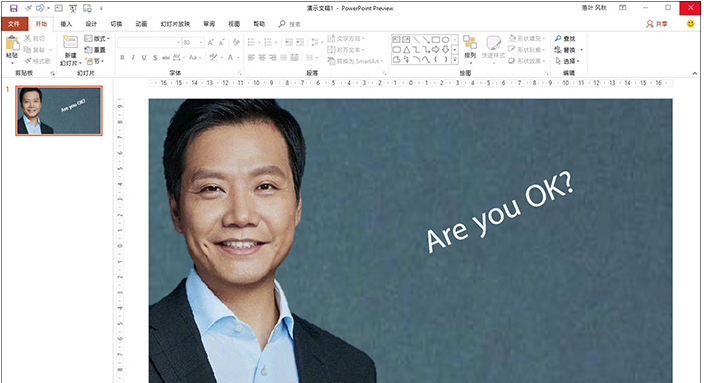Toggle italic formatting
Image resolution: width=704 pixels, height=383 pixels.
pos(133,57)
